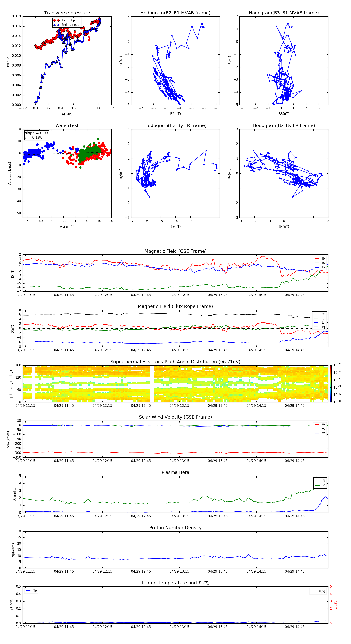Select the "Bz" entry in GSE legend
This screenshot has height=644, width=351.
pyautogui.click(x=320, y=267)
